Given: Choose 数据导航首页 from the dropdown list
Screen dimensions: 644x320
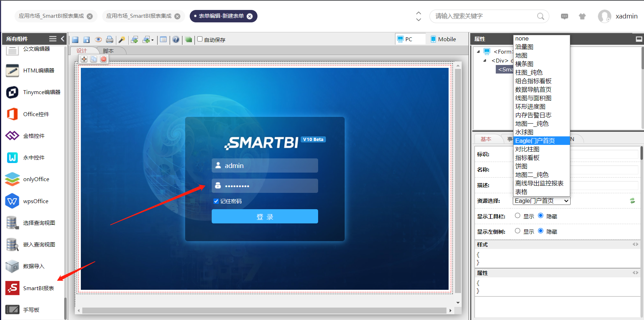Looking at the screenshot, I should [x=542, y=90].
